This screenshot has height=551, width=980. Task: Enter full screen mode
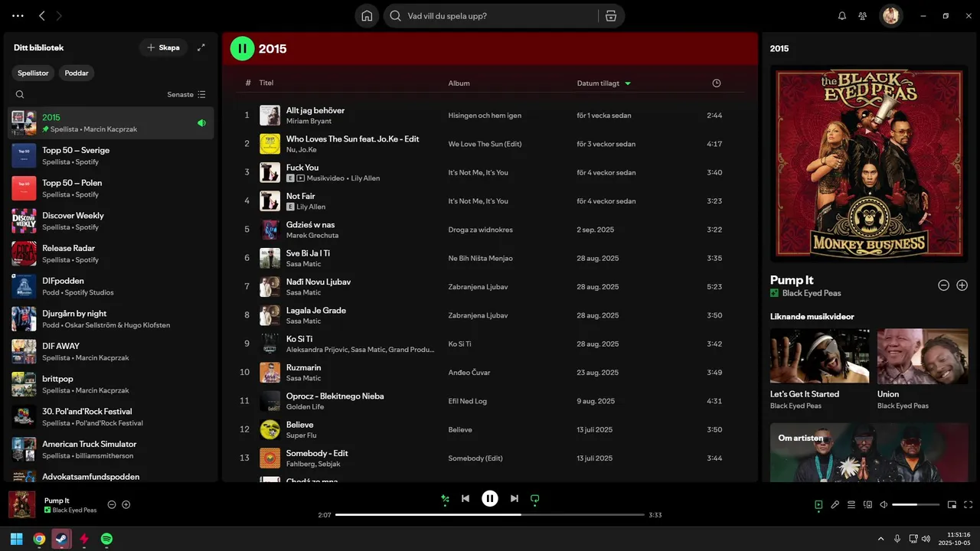point(969,504)
